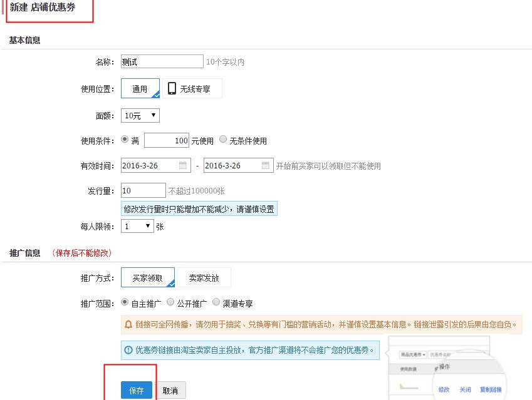532x400 pixels.
Task: Open the 每人限领 quantity dropdown
Action: click(x=137, y=226)
